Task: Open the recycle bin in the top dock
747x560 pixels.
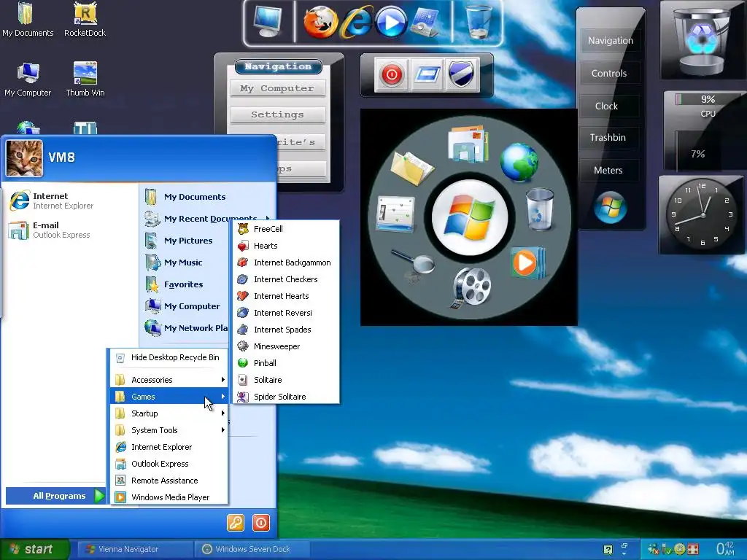Action: coord(479,21)
